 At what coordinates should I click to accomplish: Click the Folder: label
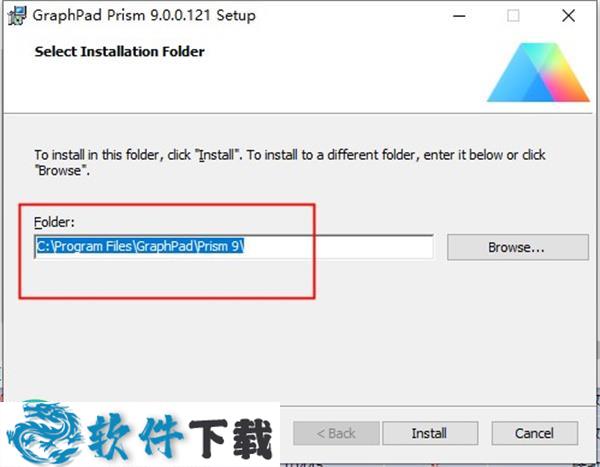pos(54,222)
